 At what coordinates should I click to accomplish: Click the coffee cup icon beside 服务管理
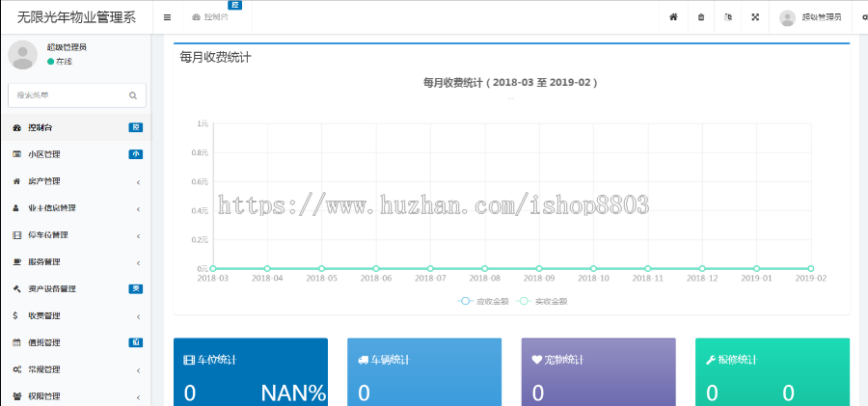(x=16, y=262)
